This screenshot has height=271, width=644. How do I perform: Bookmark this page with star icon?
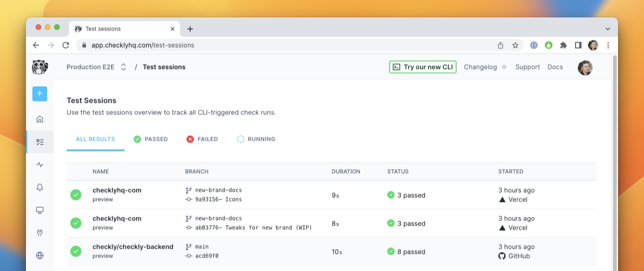(515, 45)
